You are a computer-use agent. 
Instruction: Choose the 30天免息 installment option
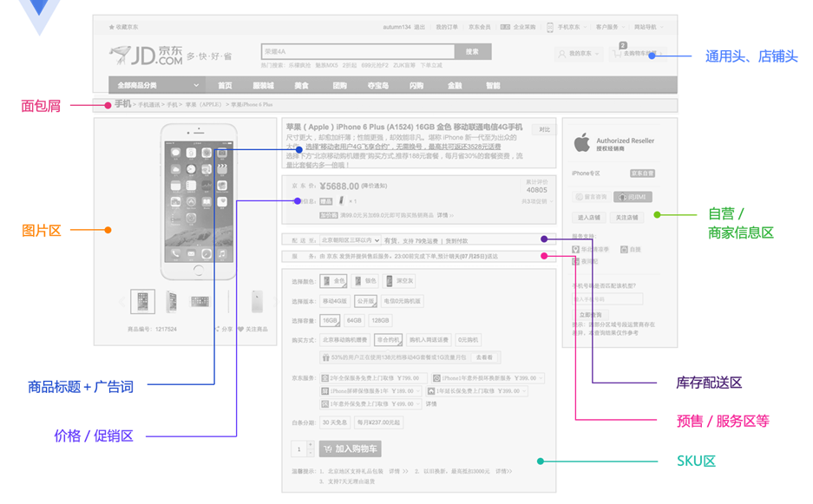tap(335, 422)
